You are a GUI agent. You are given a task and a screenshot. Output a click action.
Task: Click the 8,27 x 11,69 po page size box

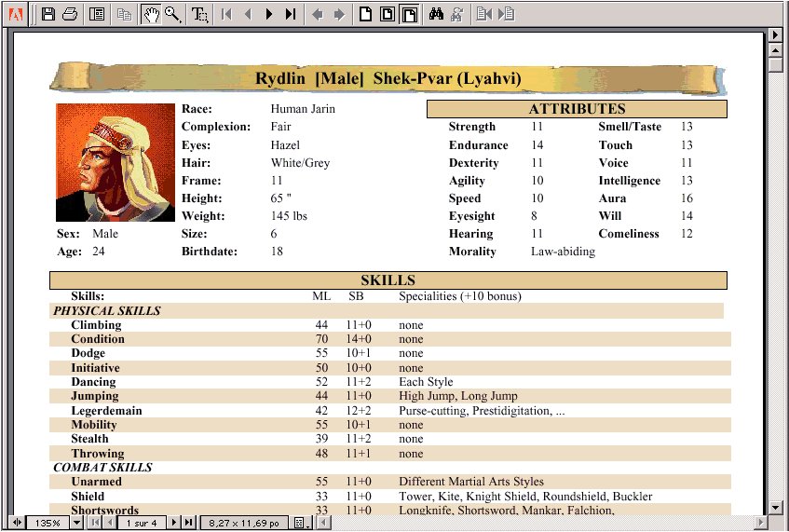click(244, 523)
